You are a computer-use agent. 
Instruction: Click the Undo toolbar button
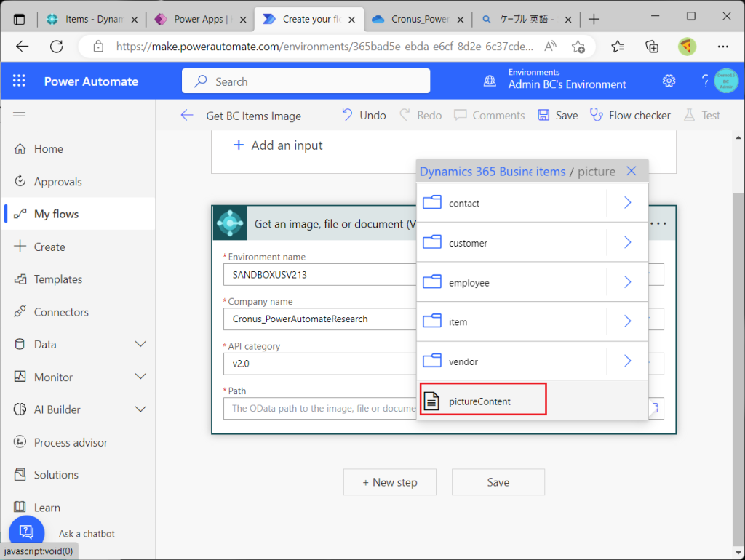click(x=364, y=116)
